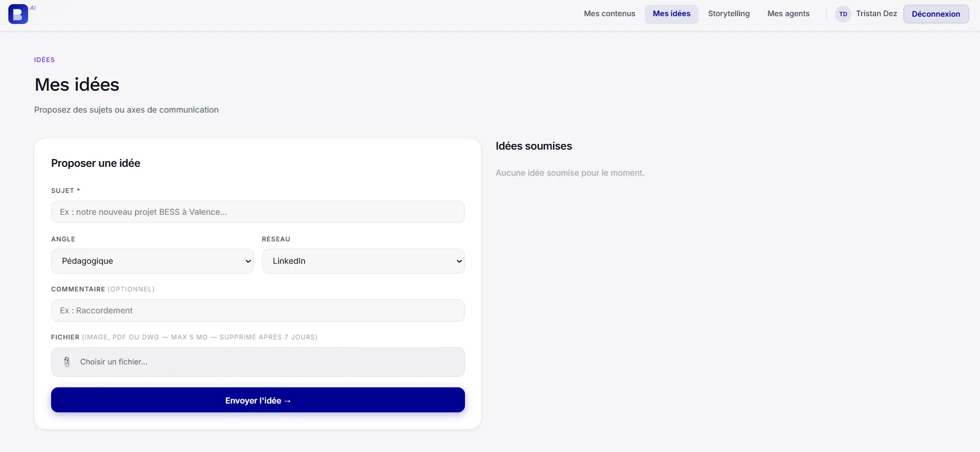Click the SUJET field label

[65, 191]
